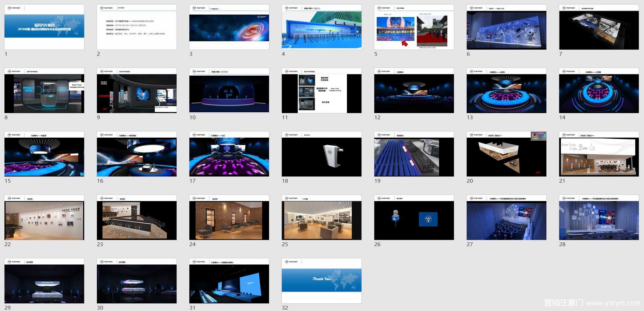This screenshot has height=311, width=644.
Task: Open slide 3 galaxy swirl visual
Action: tap(229, 27)
